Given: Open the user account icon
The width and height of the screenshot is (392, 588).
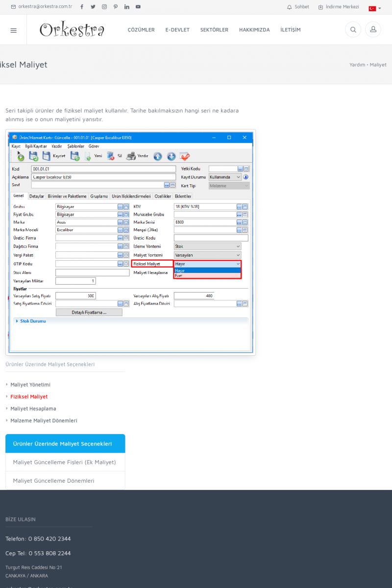Looking at the screenshot, I should pyautogui.click(x=373, y=30).
